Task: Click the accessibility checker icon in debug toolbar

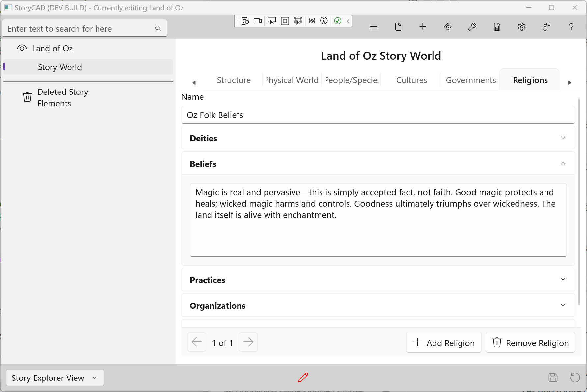Action: (x=324, y=21)
